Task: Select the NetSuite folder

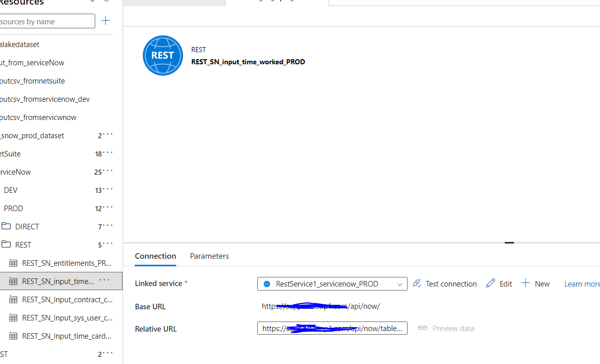Action: coord(10,154)
